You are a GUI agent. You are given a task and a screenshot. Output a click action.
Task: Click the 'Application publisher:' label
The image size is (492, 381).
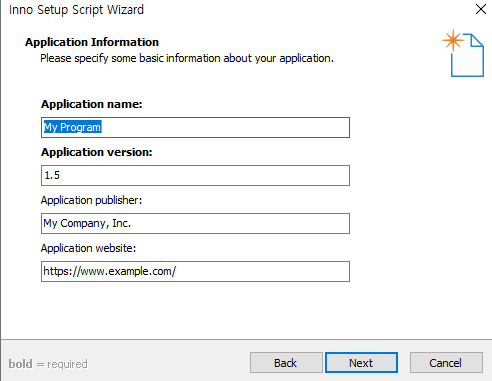point(91,200)
